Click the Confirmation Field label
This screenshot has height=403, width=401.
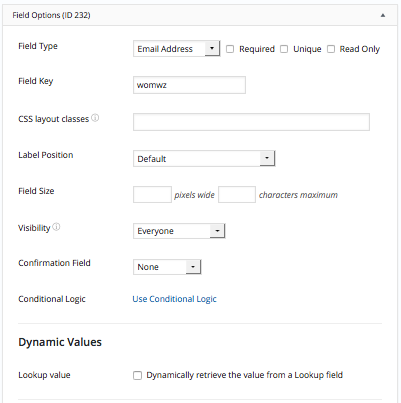click(x=54, y=263)
